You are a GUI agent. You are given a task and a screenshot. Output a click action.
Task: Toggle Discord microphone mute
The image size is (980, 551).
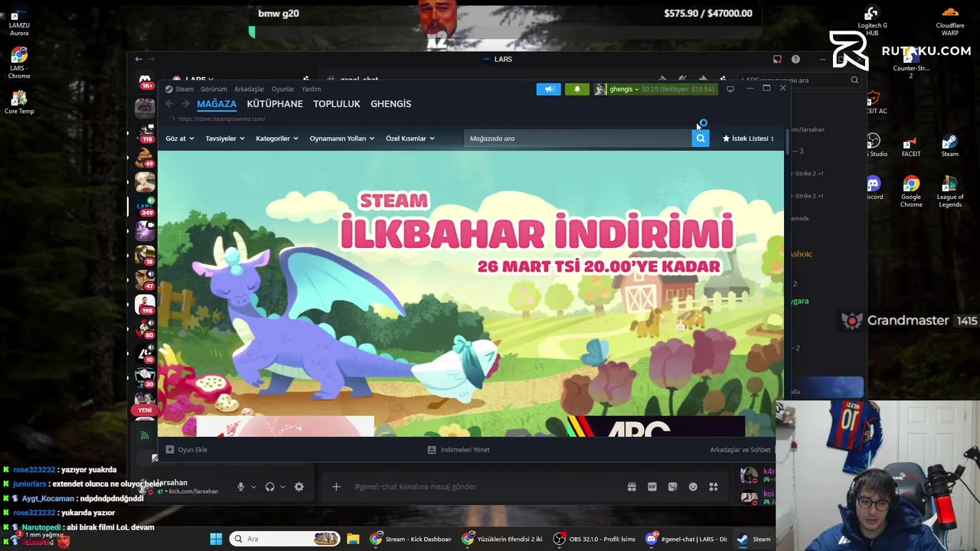[x=240, y=487]
